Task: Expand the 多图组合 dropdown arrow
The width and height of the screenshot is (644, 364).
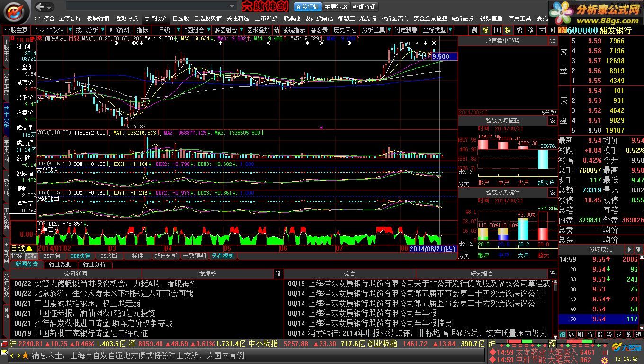Action: coord(241,30)
